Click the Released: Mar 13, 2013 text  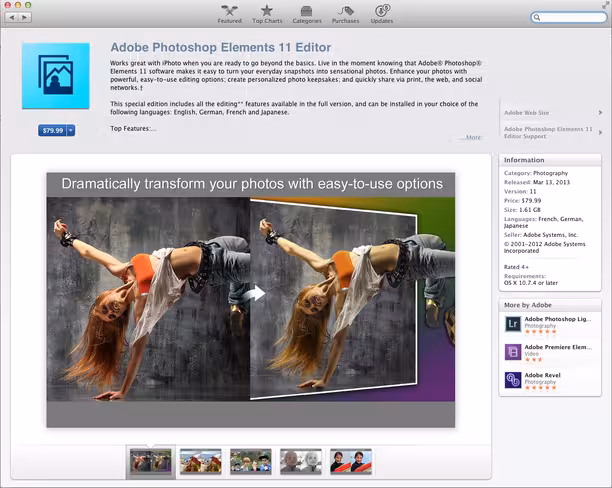pos(537,182)
